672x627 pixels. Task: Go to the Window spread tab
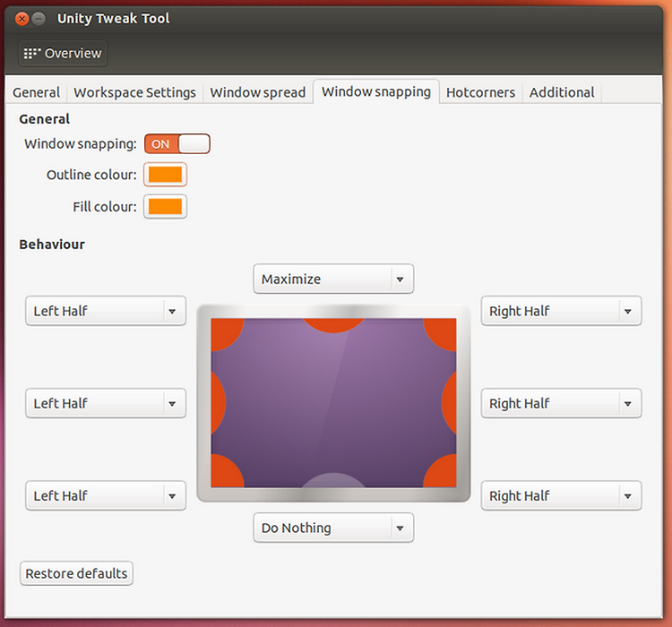click(257, 92)
